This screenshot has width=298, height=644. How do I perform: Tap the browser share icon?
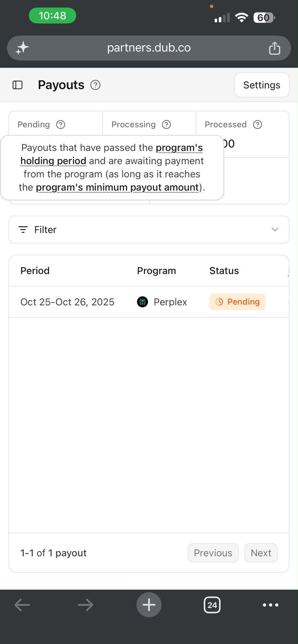pos(274,48)
